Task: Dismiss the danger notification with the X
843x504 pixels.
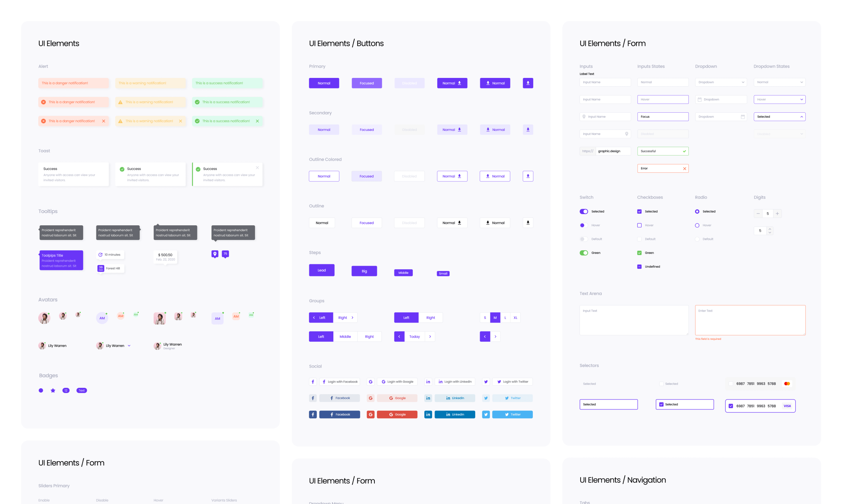Action: click(103, 121)
